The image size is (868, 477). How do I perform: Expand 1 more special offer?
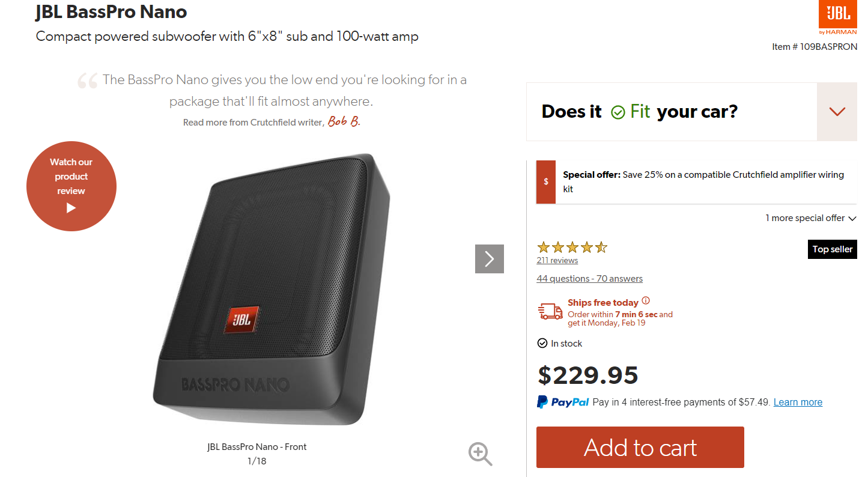pyautogui.click(x=810, y=218)
